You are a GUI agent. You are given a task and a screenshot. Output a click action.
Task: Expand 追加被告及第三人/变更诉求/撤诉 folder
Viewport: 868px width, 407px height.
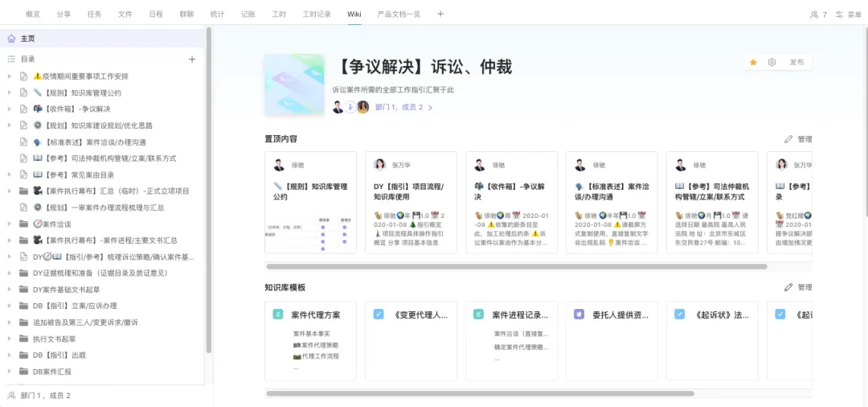click(x=10, y=323)
